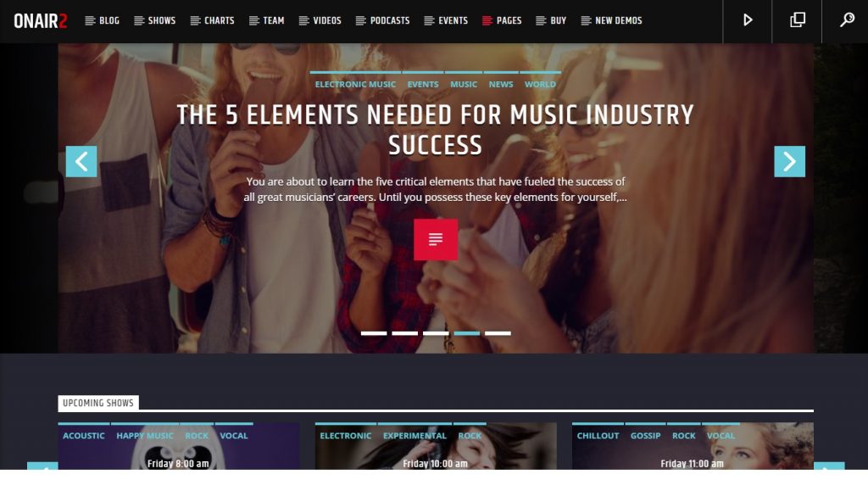The height and width of the screenshot is (491, 868).
Task: Open the search magnifier icon
Action: click(x=846, y=20)
